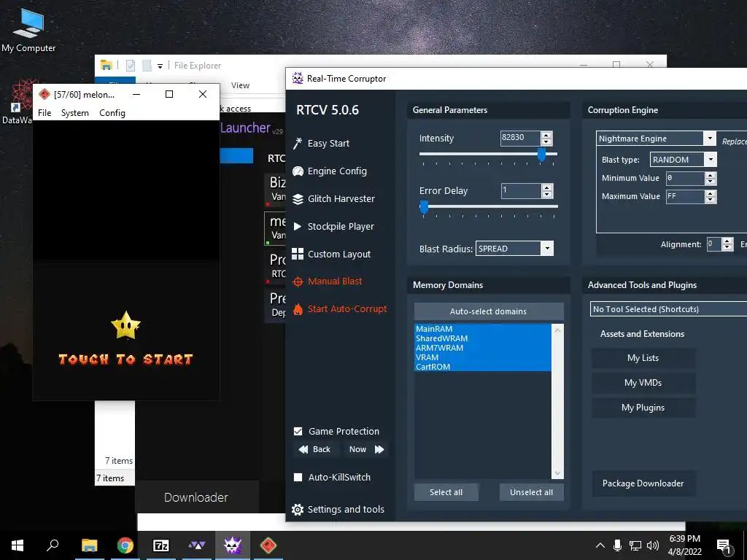Open melonDS Config menu
747x560 pixels.
coord(112,113)
